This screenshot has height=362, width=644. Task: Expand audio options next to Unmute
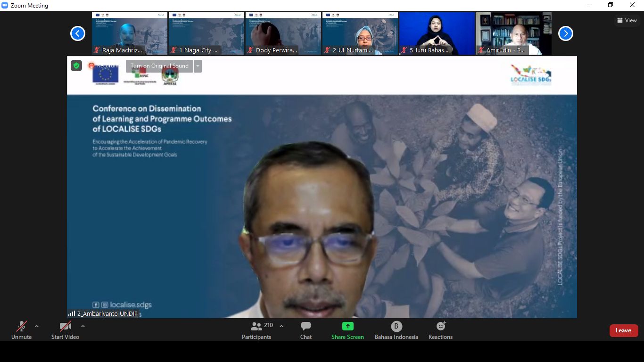click(37, 326)
